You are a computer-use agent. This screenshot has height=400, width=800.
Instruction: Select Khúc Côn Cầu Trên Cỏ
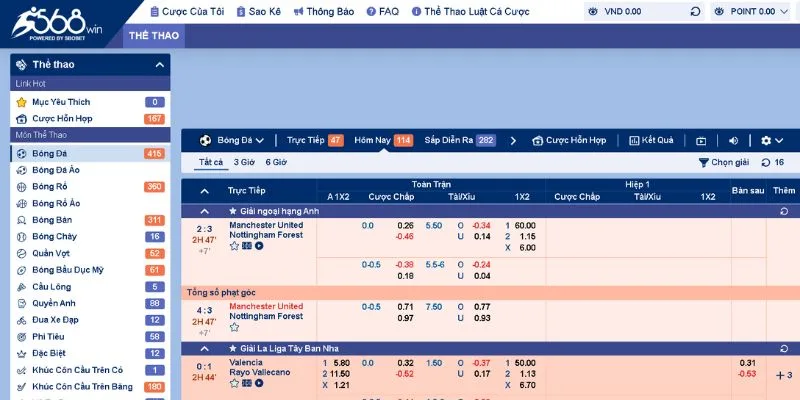click(90, 370)
